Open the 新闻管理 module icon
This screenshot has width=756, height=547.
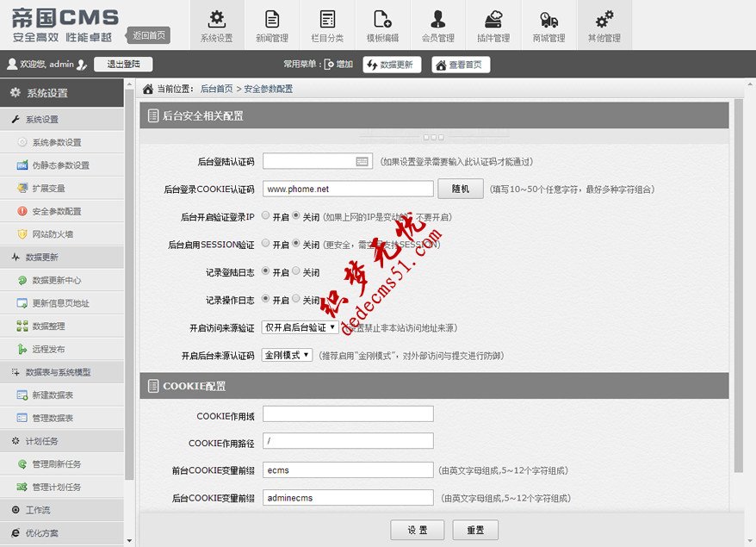coord(271,24)
